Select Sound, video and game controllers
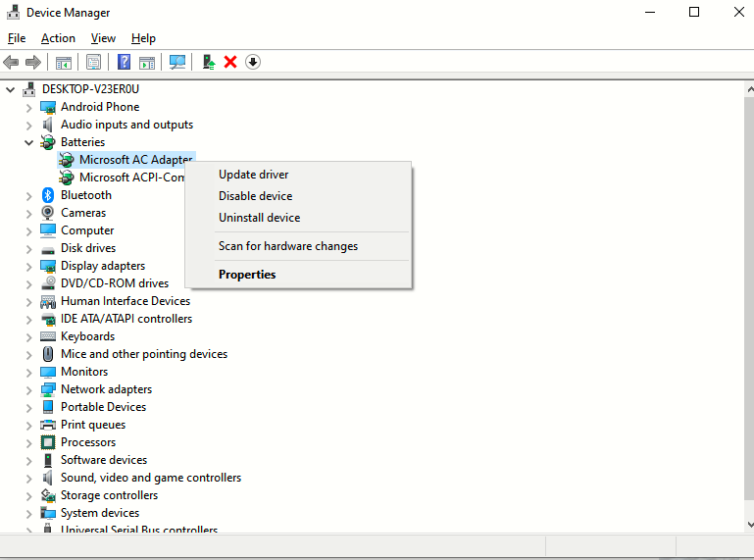Image resolution: width=754 pixels, height=560 pixels. 150,478
